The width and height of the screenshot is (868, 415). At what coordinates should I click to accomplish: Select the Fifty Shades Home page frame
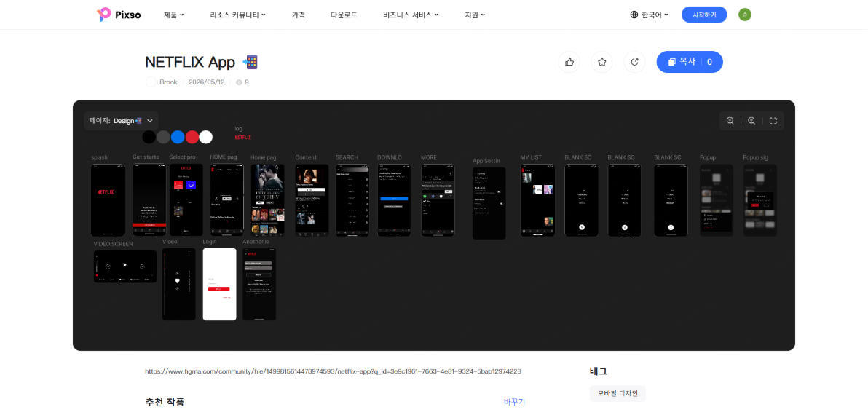coord(268,200)
